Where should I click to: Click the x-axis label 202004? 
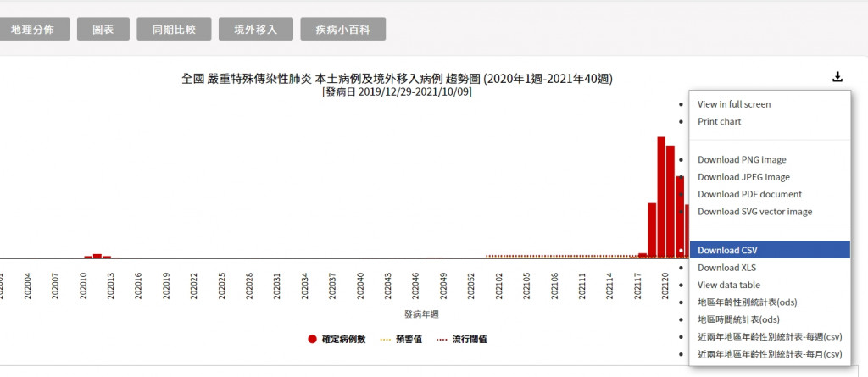[x=28, y=286]
